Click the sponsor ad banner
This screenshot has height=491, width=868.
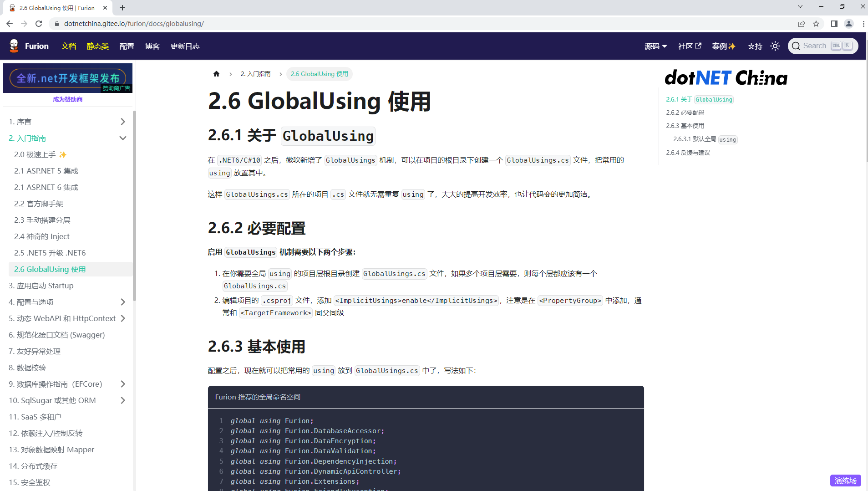pos(68,78)
